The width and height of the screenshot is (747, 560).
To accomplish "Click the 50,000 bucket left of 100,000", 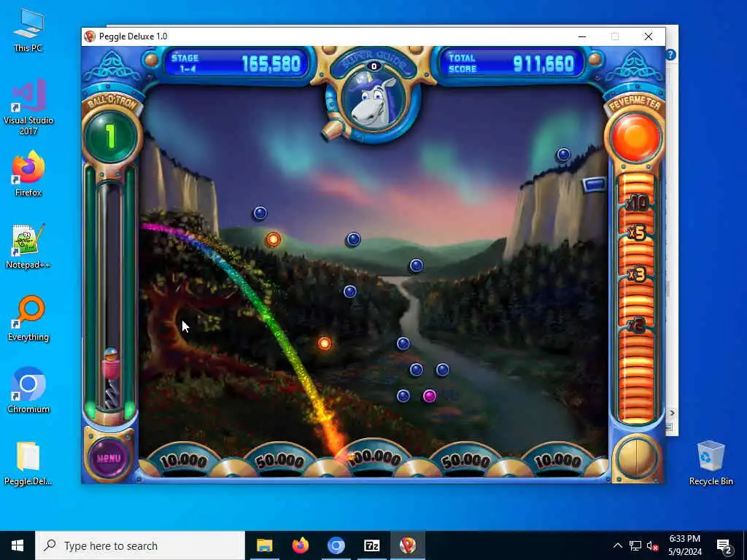I will click(279, 461).
